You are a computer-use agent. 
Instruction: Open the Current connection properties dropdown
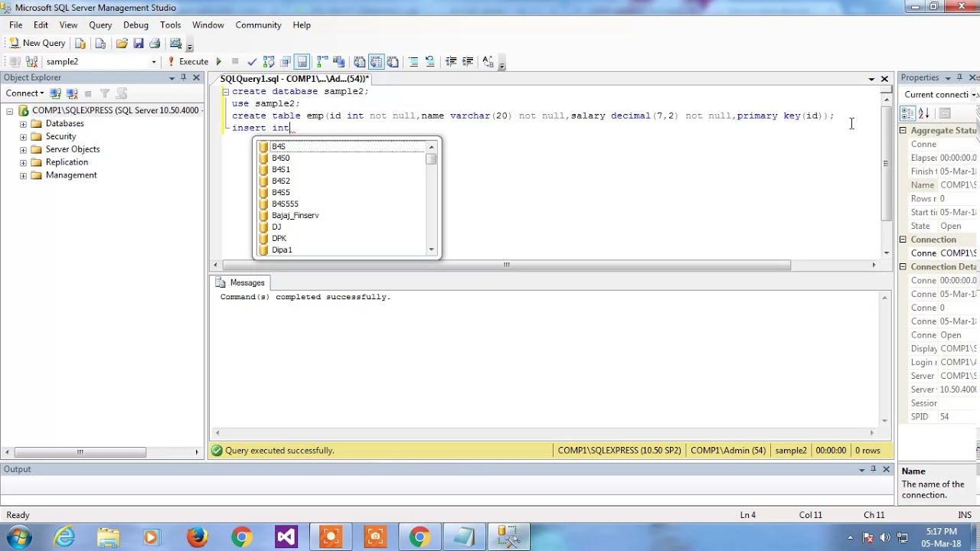tap(975, 95)
